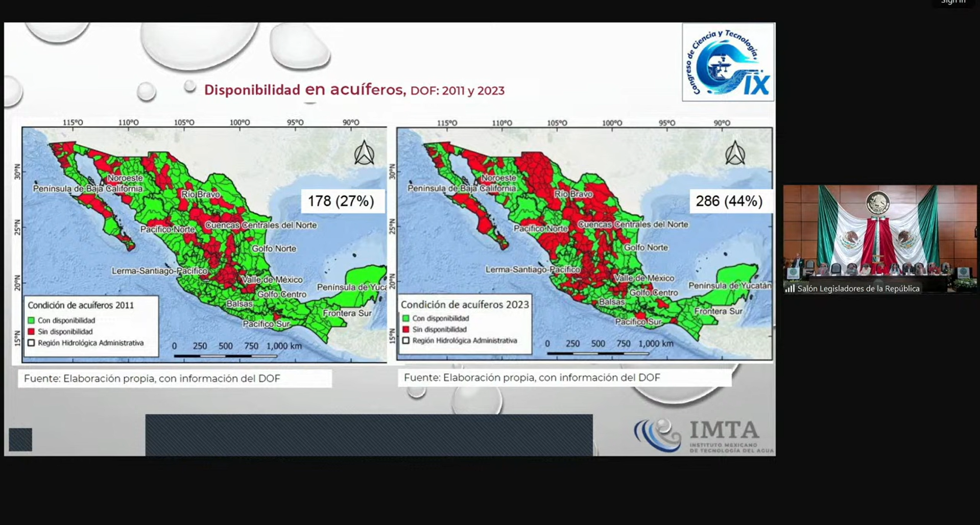The width and height of the screenshot is (980, 525).
Task: Click the north arrow on the 2023 map
Action: pyautogui.click(x=735, y=153)
